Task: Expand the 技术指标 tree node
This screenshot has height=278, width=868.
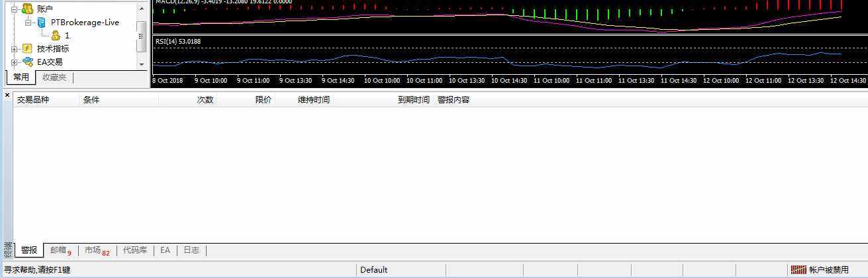Action: (15, 48)
